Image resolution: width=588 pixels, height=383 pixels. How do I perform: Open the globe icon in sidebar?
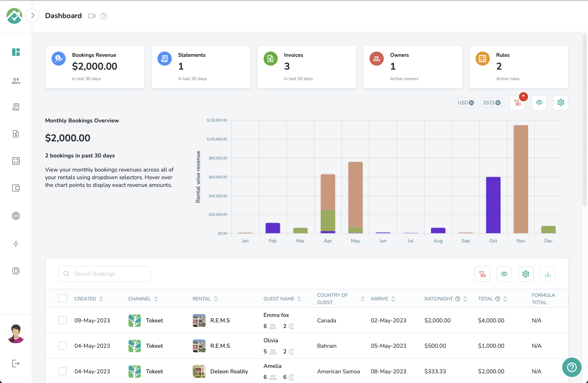[x=16, y=216]
